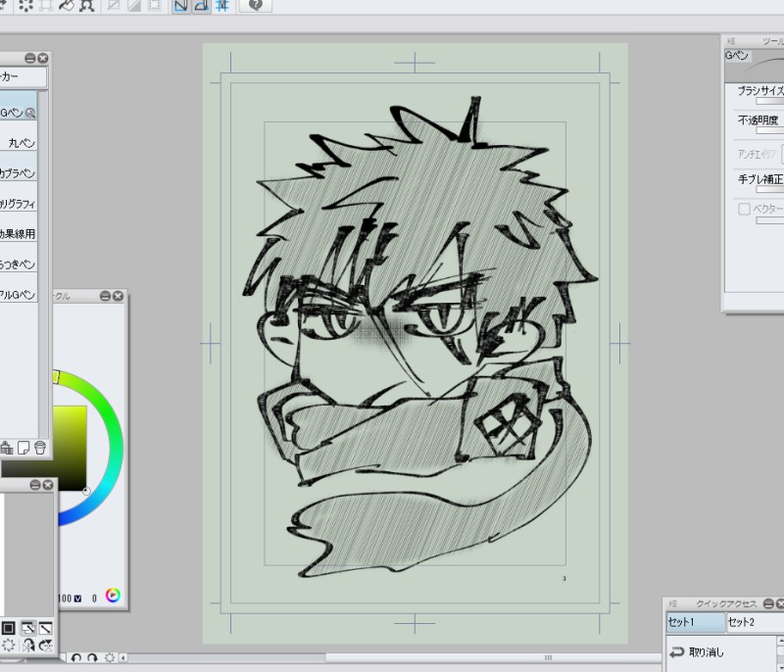
Task: Click navigator flip vertical icon
Action: point(45,646)
